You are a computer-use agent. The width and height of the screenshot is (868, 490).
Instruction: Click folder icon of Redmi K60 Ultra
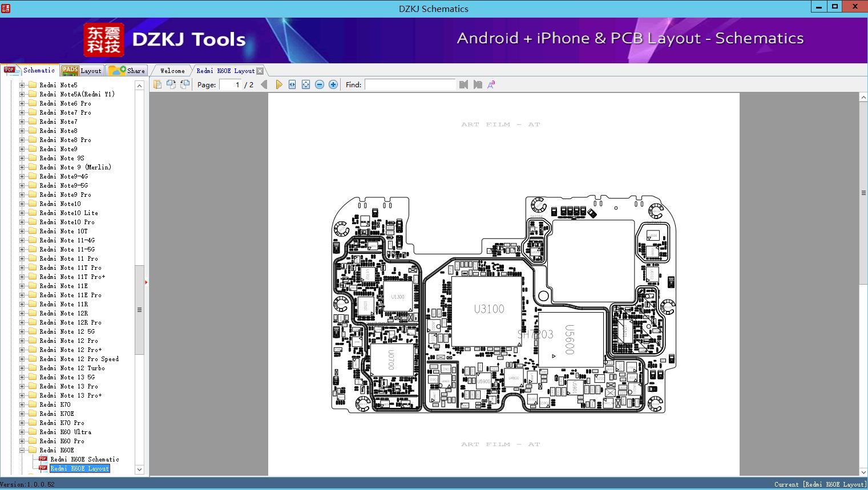(33, 432)
